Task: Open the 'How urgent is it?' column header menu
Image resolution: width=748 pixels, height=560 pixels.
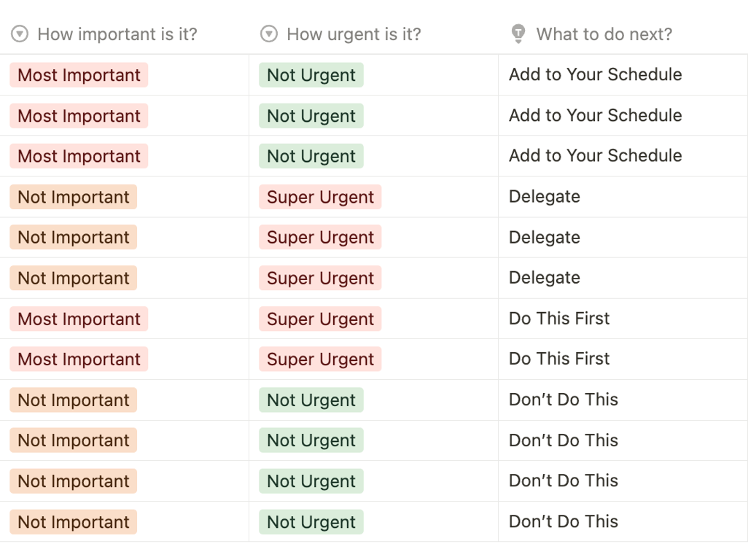Action: (373, 34)
